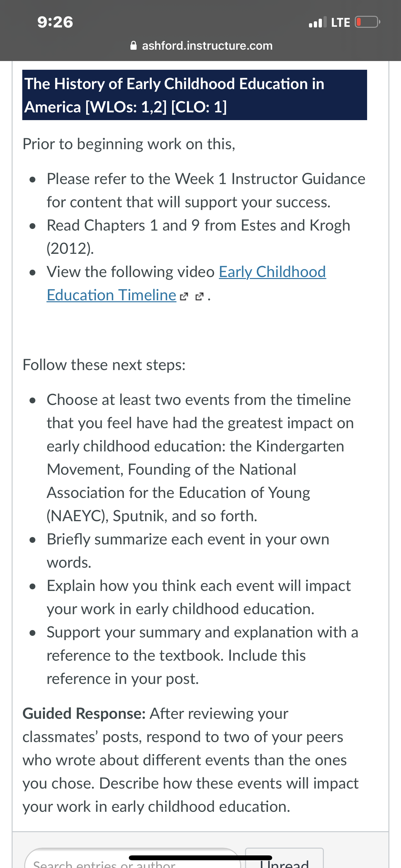The width and height of the screenshot is (401, 868).
Task: Select the Read Chapters 1 and 9 bullet
Action: pyautogui.click(x=199, y=237)
